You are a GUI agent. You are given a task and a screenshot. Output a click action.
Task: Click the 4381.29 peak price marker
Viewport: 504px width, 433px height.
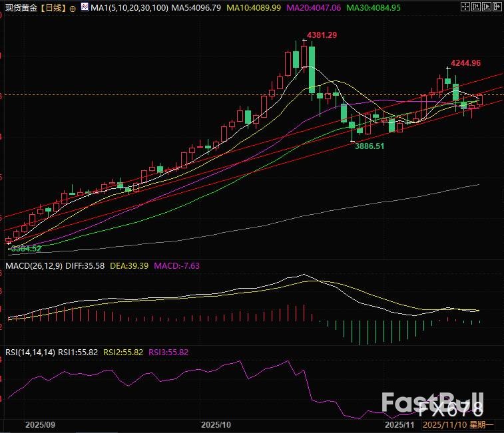tap(322, 35)
